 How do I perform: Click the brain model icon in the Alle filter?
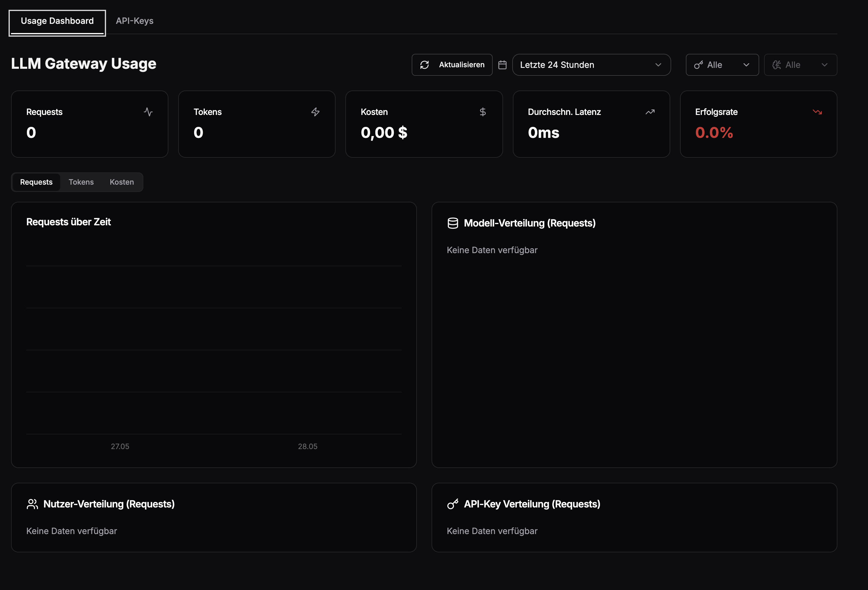pyautogui.click(x=777, y=65)
